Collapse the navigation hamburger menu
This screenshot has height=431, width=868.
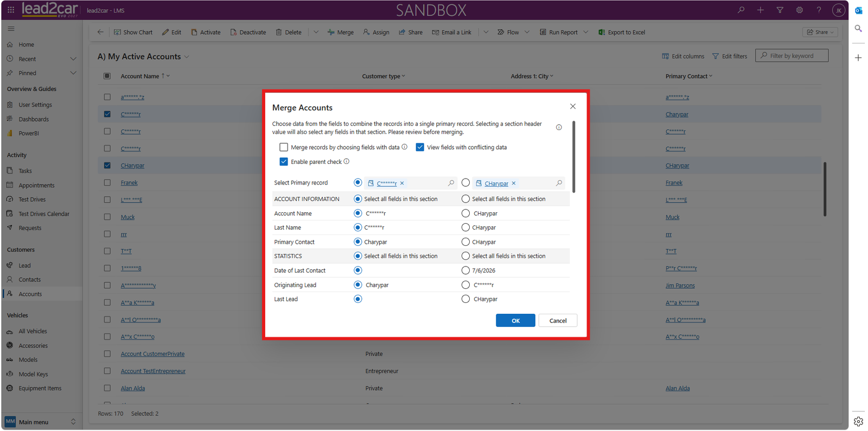[11, 29]
